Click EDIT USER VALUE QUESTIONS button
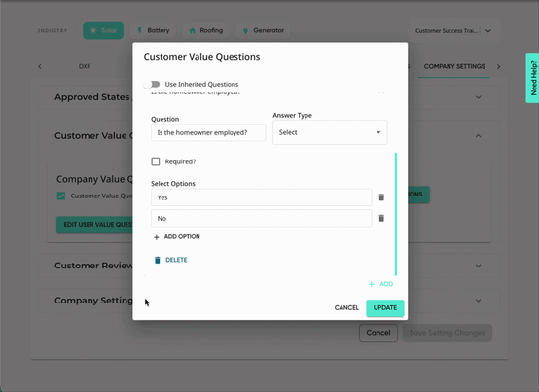This screenshot has width=539, height=392. click(x=94, y=225)
